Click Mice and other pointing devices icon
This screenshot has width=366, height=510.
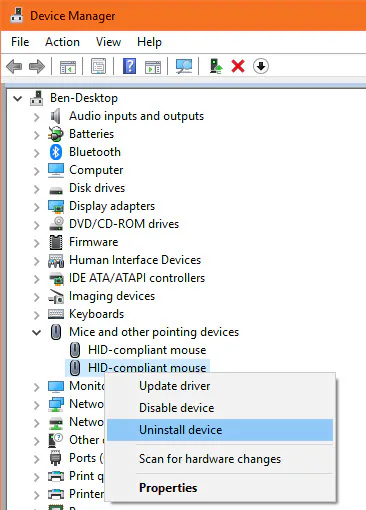[56, 332]
